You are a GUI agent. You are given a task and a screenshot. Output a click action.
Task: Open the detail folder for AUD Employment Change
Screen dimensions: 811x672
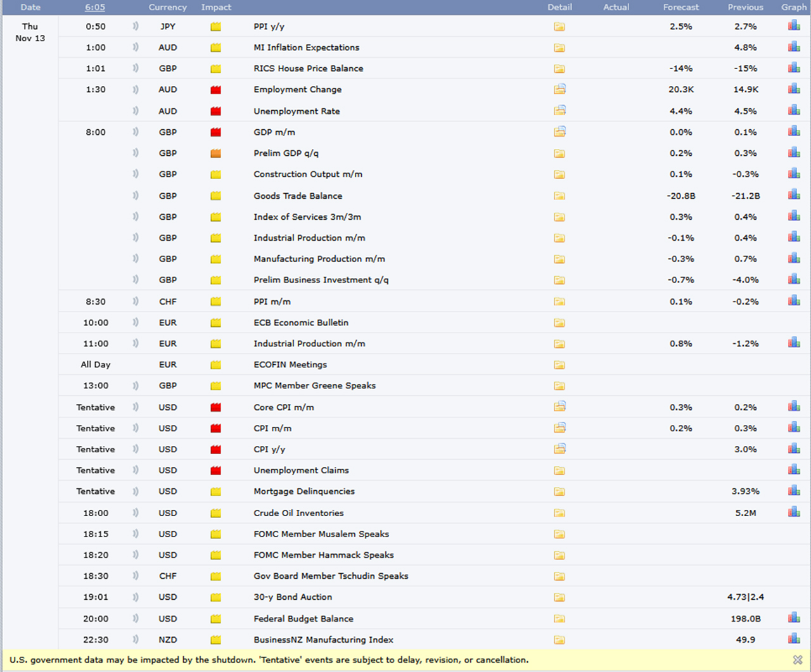tap(559, 89)
